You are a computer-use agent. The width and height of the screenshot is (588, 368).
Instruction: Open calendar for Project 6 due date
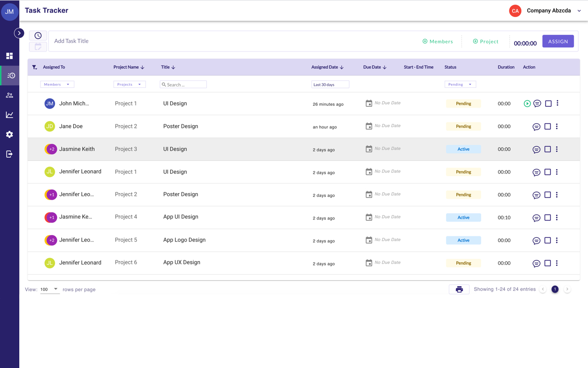pyautogui.click(x=368, y=263)
